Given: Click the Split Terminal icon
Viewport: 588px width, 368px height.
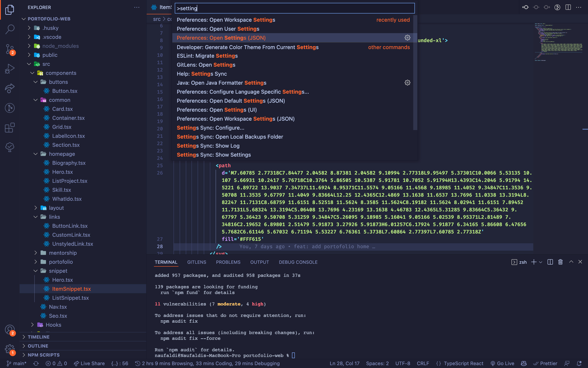Looking at the screenshot, I should click(550, 262).
